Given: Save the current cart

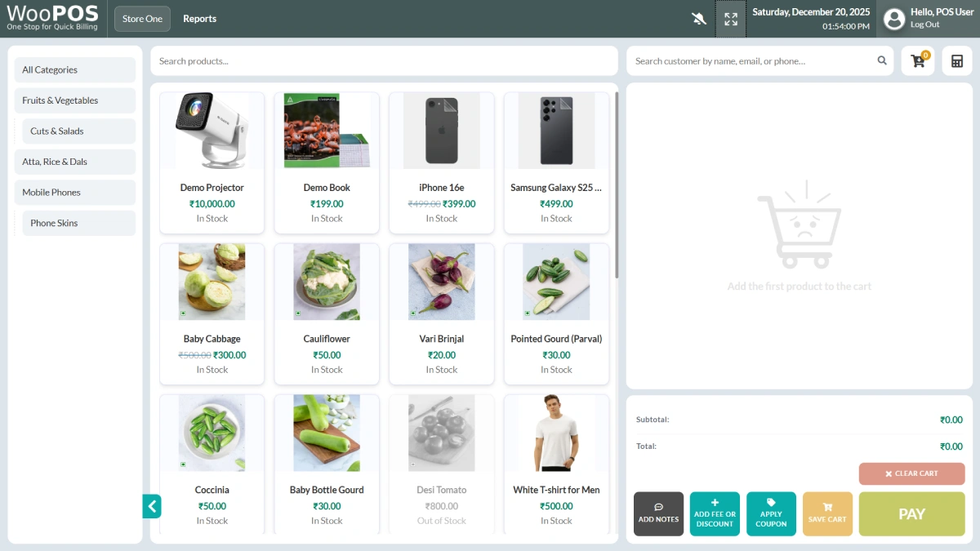Looking at the screenshot, I should [x=827, y=513].
